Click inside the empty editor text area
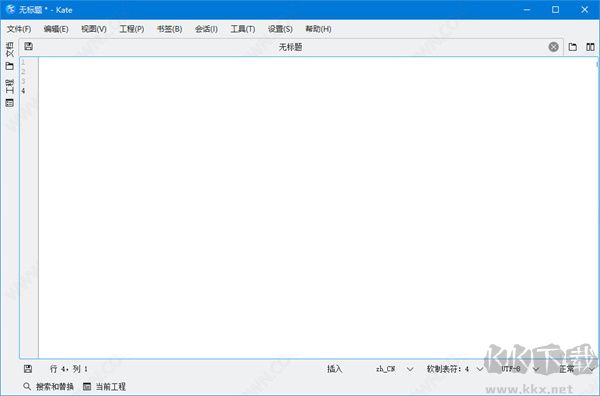This screenshot has width=600, height=396. click(x=318, y=207)
